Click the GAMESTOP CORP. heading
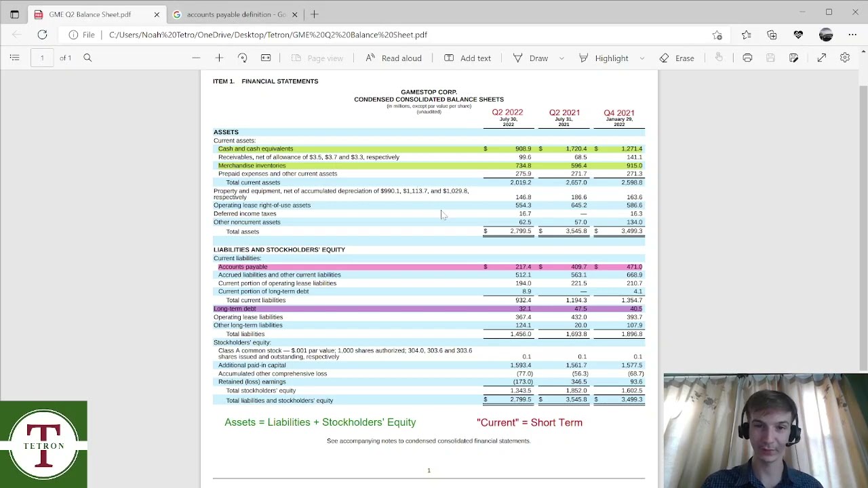Viewport: 868px width, 488px height. (429, 92)
